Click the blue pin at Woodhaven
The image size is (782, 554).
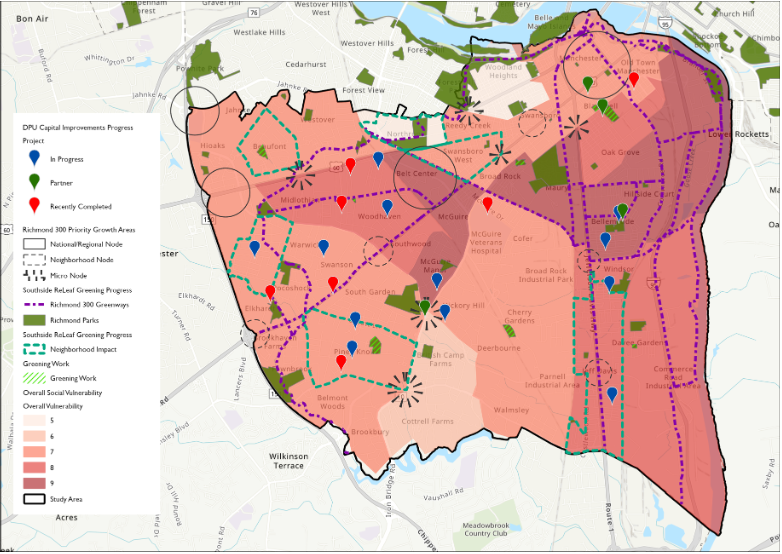point(387,206)
